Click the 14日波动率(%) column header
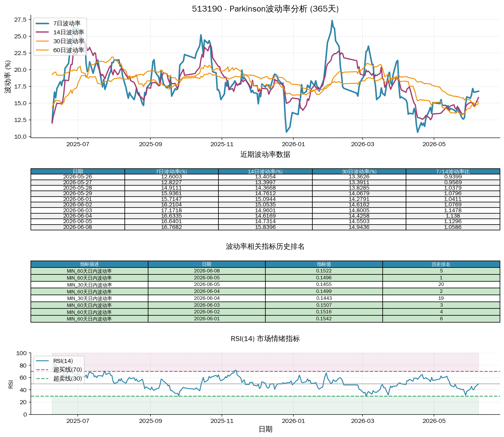Viewport: 504px width, 437px height. tap(265, 172)
